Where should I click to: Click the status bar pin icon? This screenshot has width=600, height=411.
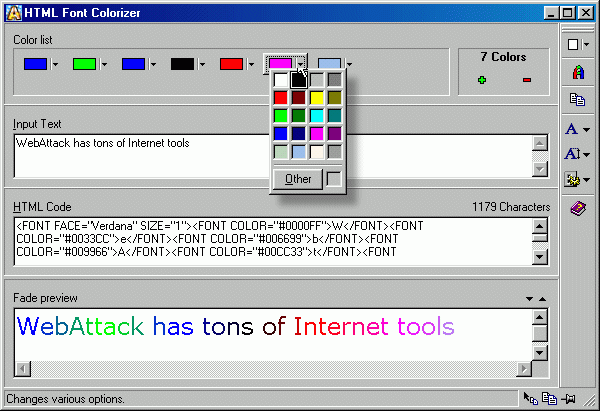point(568,399)
